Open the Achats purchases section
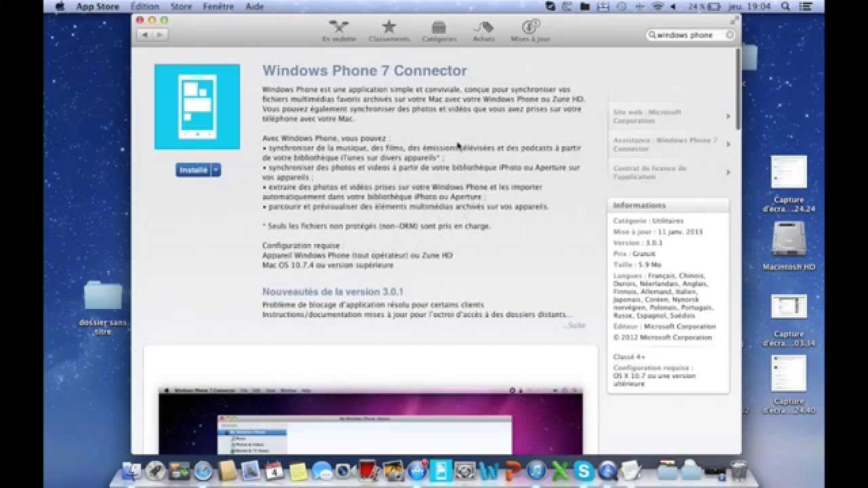The width and height of the screenshot is (868, 488). click(x=484, y=31)
